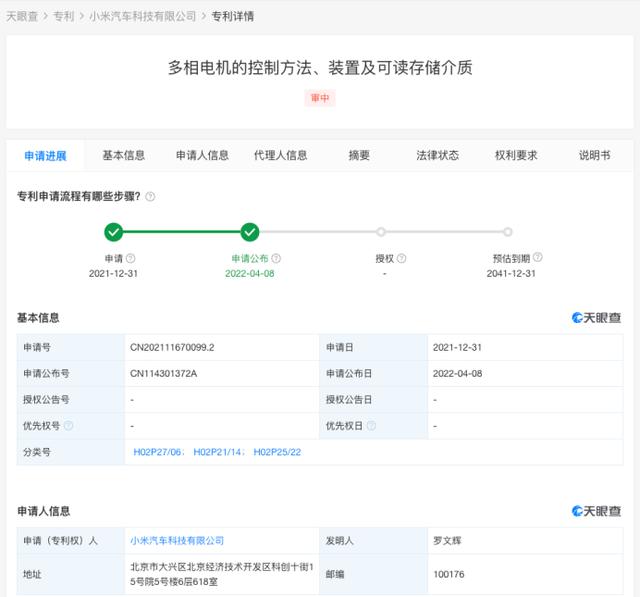Select application number CN202111670099.2
This screenshot has width=640, height=597.
click(172, 348)
